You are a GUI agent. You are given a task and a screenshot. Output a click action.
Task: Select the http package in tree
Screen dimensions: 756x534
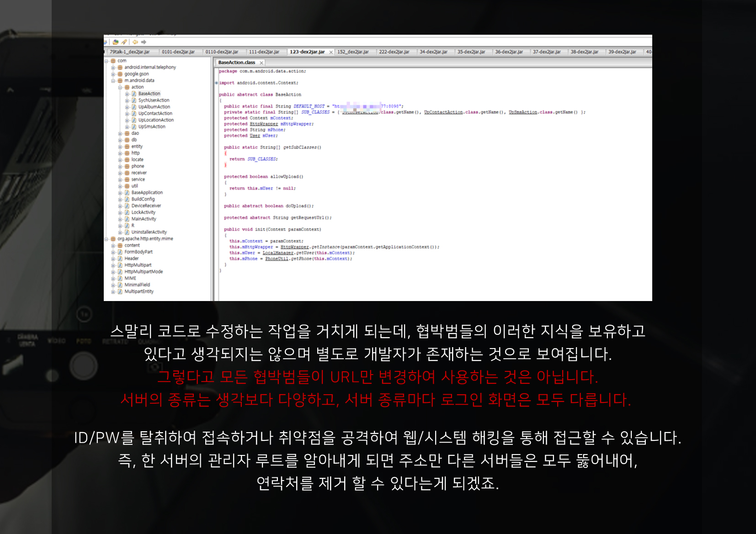[135, 153]
